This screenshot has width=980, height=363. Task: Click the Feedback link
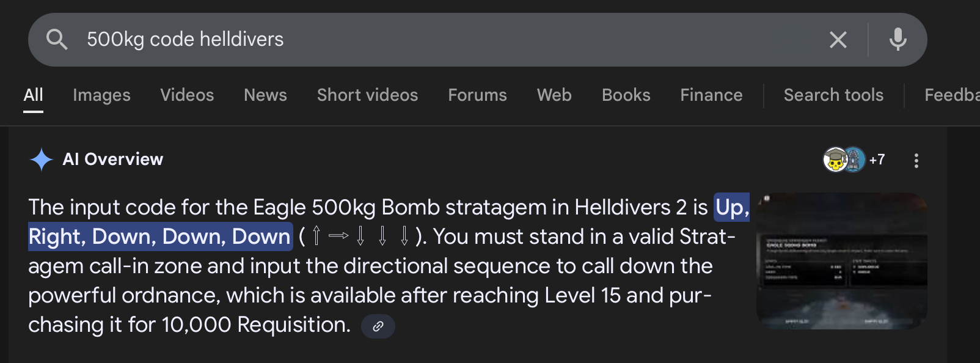point(951,95)
